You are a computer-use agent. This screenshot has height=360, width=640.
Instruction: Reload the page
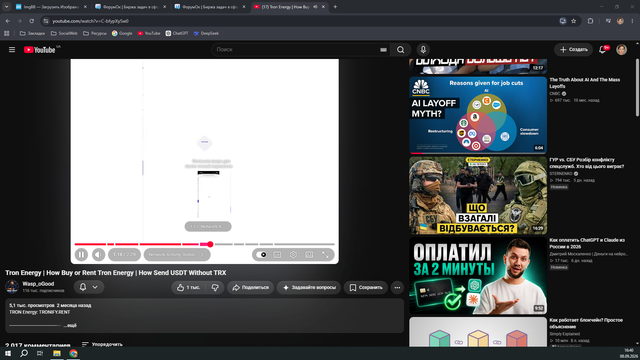pos(31,21)
